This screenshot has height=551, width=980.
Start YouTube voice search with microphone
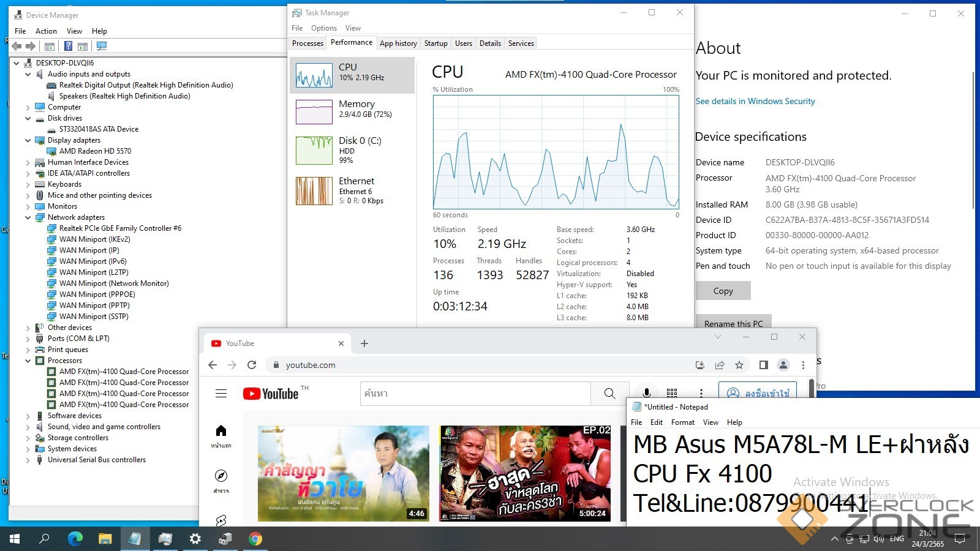[646, 394]
